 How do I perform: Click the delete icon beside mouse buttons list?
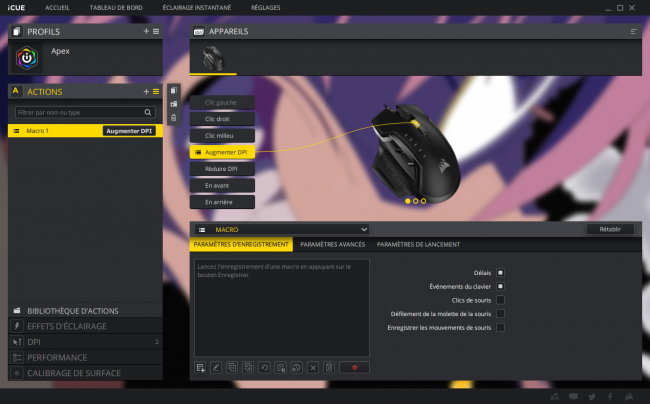[x=174, y=118]
